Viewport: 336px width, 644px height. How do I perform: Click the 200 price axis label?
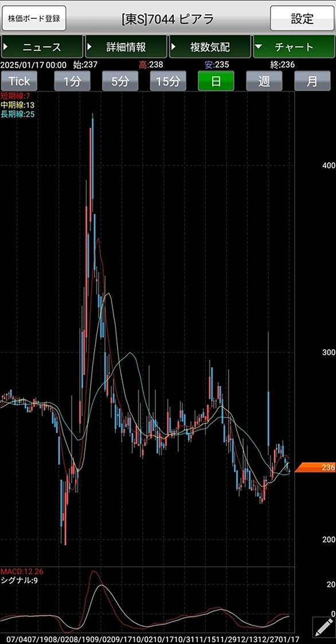tap(329, 539)
